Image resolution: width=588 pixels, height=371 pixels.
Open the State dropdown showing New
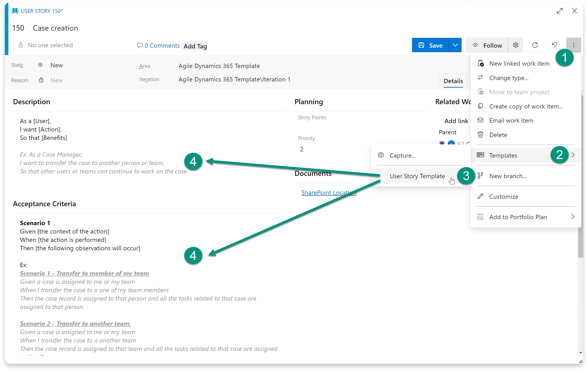57,65
